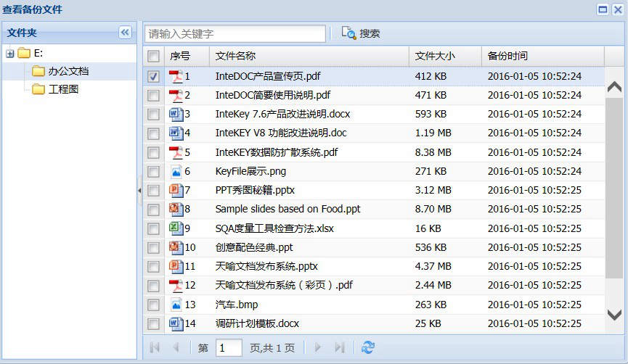The image size is (628, 364).
Task: Check the box for Sample slides based on Food.ppt
Action: point(153,210)
